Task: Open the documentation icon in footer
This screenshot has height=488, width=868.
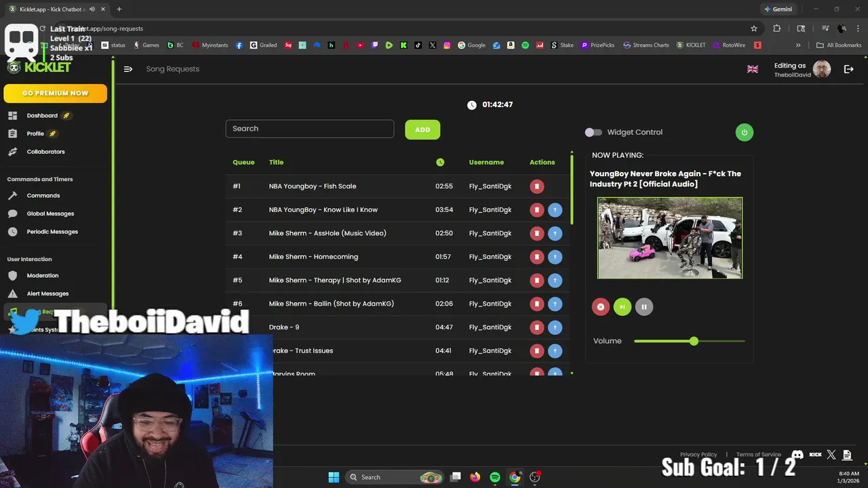Action: pyautogui.click(x=847, y=455)
